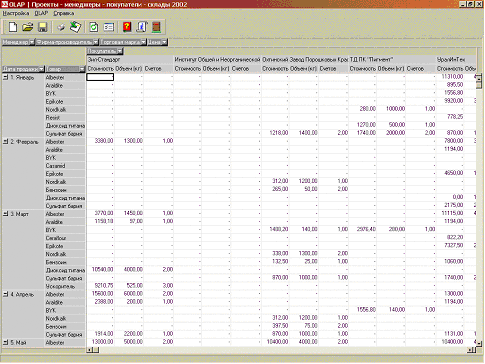Image resolution: width=485 pixels, height=364 pixels.
Task: Print the report using the printer icon
Action: pos(61,27)
